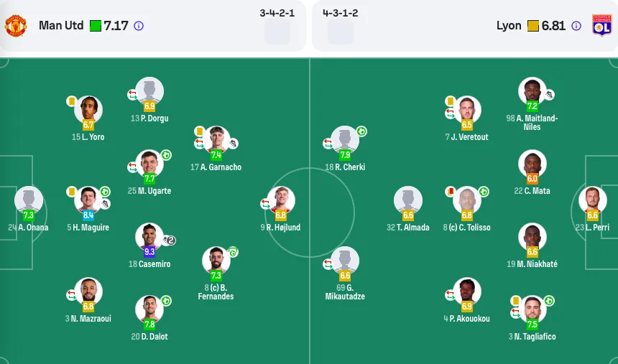Select goalkeeper A. Onana's avatar
Image resolution: width=618 pixels, height=364 pixels.
click(29, 200)
